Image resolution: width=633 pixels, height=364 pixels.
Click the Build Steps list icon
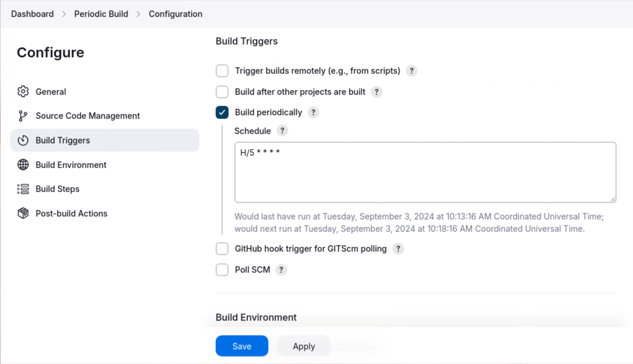point(23,189)
